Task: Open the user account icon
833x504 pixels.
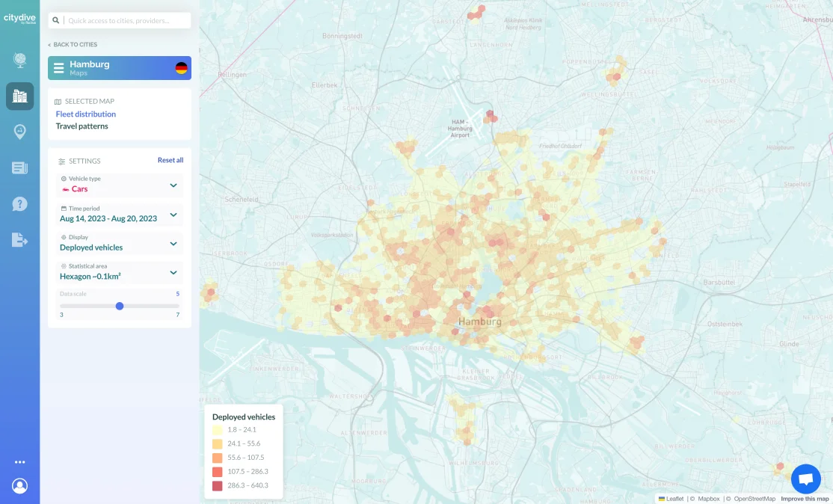Action: pyautogui.click(x=20, y=485)
